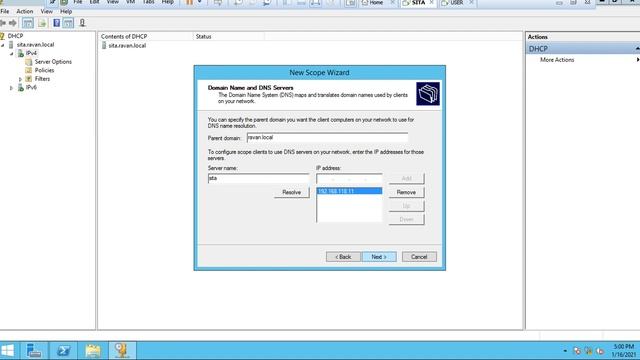
Task: Expand the Filters tree node
Action: (20, 79)
